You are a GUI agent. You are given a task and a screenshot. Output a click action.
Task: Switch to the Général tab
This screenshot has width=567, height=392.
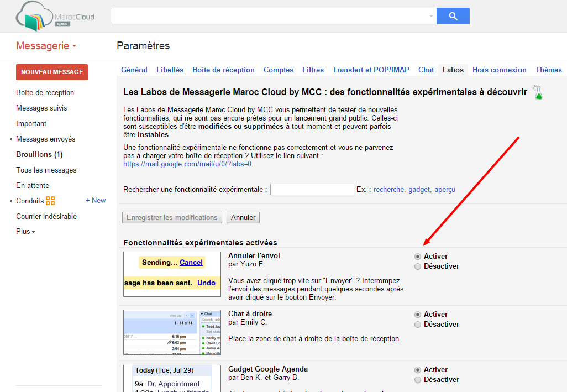pyautogui.click(x=134, y=70)
